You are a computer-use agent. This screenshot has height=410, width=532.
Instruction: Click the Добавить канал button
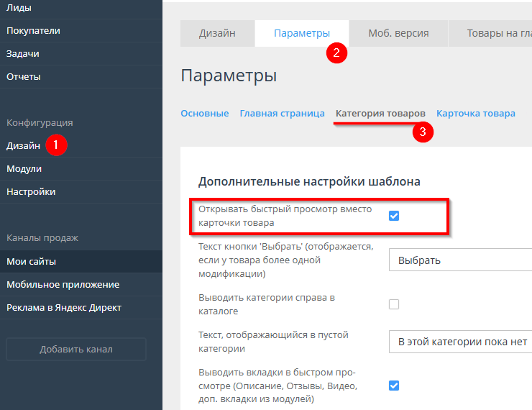click(x=76, y=350)
